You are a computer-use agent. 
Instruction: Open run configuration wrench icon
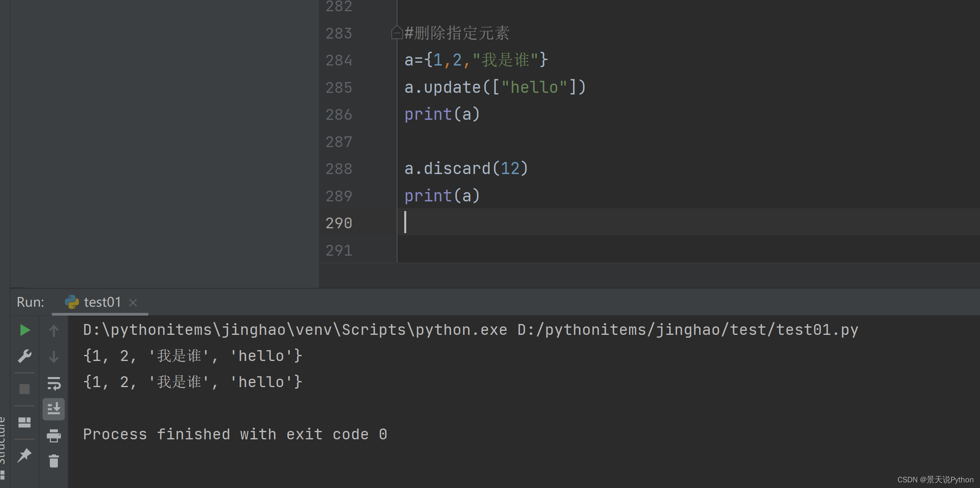click(25, 356)
